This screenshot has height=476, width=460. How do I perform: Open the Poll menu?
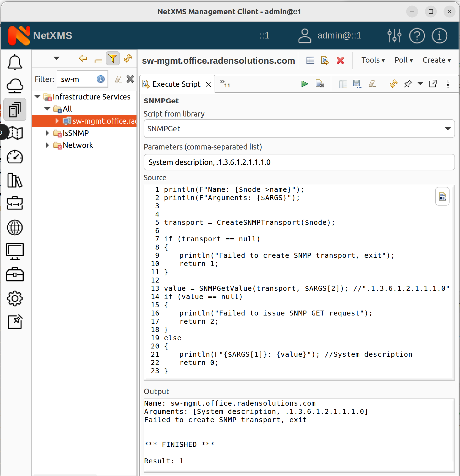coord(404,60)
